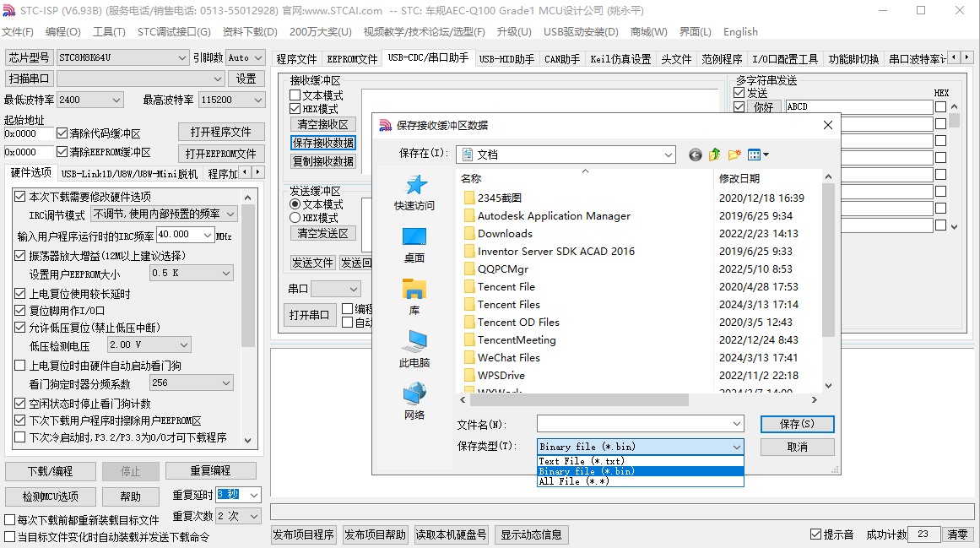Open Network (网络) location
This screenshot has width=980, height=548.
coord(414,403)
